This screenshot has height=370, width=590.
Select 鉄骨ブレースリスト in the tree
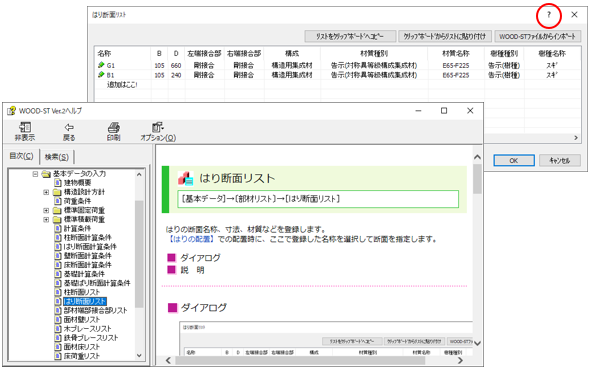[91, 338]
